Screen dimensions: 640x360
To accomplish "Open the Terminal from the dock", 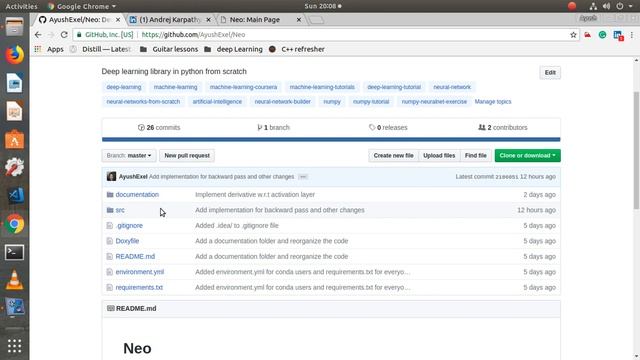I will [14, 252].
